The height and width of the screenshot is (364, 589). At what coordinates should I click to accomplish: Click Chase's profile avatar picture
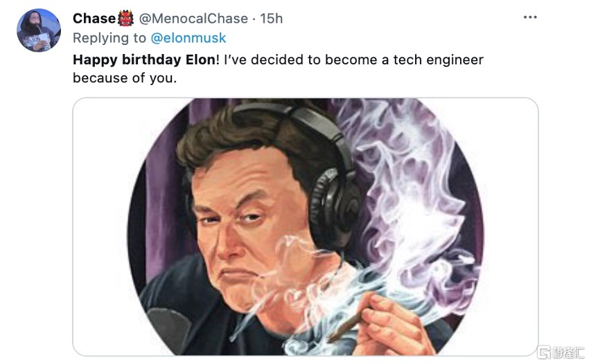coord(39,30)
